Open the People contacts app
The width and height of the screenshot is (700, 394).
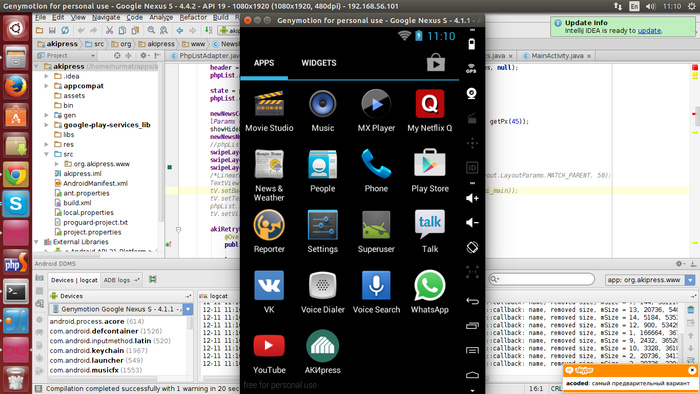point(322,171)
